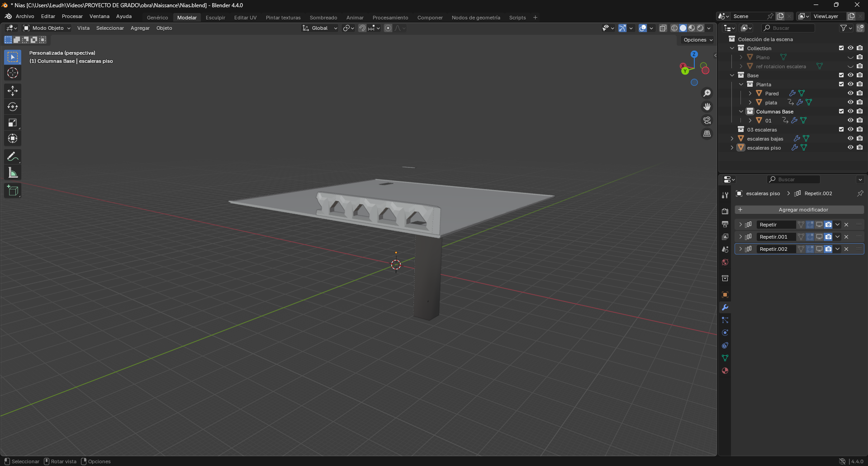This screenshot has width=868, height=466.
Task: Toggle camera view in viewport
Action: [x=707, y=120]
